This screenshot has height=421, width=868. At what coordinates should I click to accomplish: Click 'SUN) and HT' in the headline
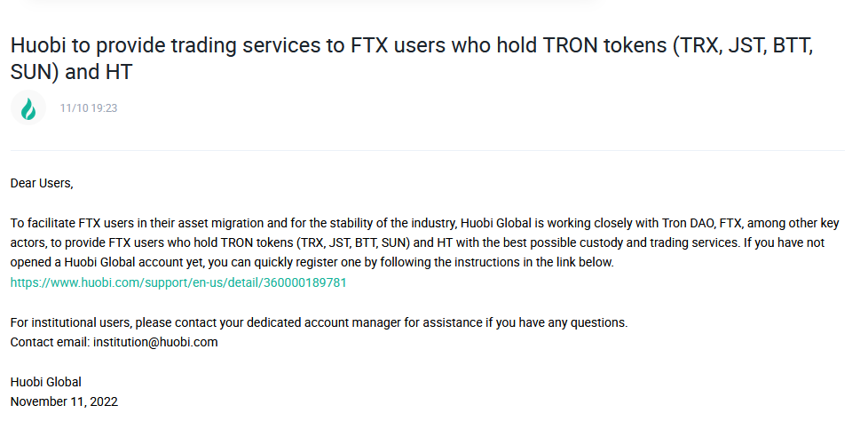pyautogui.click(x=71, y=72)
